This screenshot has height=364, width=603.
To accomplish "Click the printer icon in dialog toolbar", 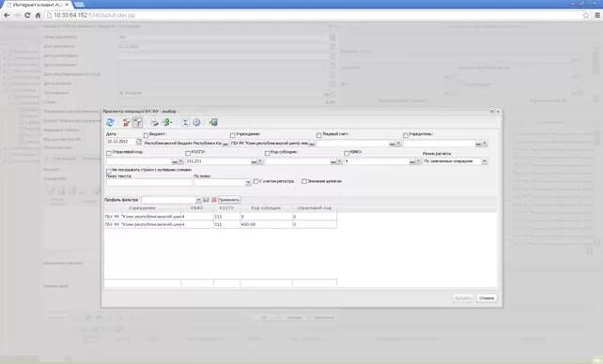I will [155, 123].
